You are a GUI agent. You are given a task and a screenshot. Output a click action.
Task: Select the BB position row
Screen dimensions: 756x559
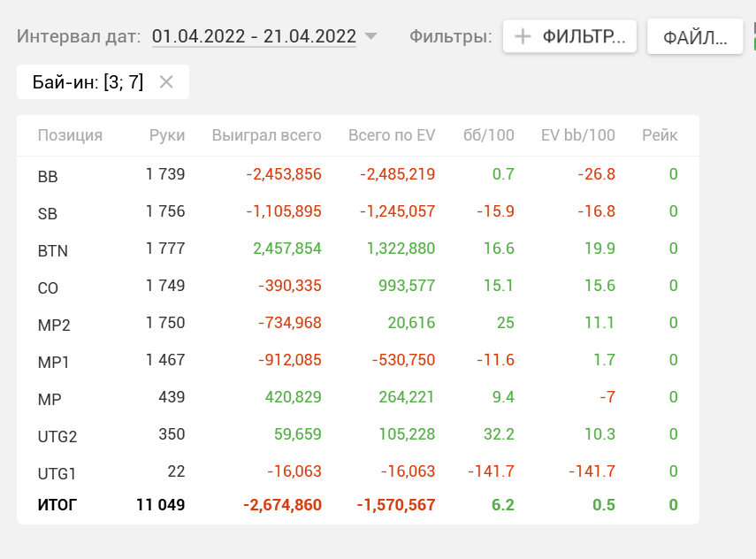point(358,174)
